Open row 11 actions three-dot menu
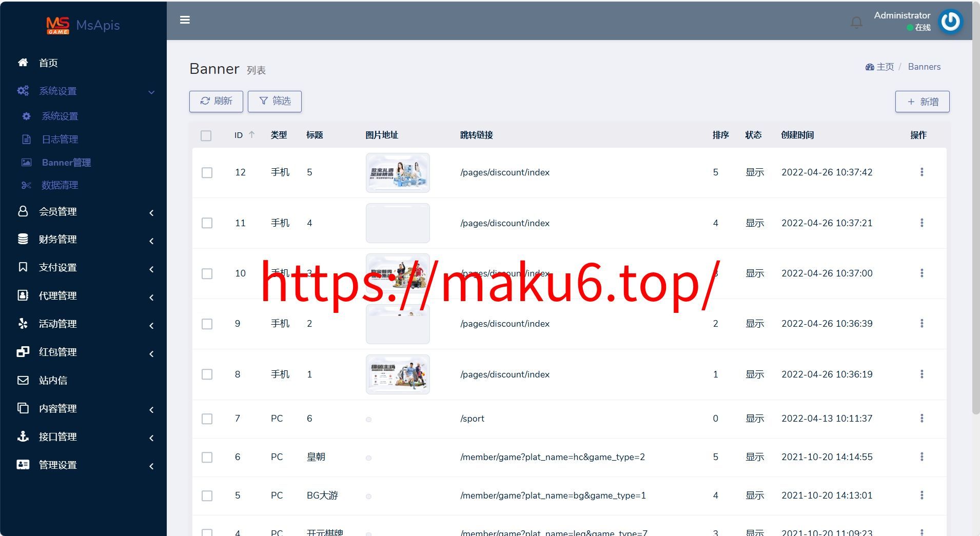The image size is (980, 536). coord(922,223)
